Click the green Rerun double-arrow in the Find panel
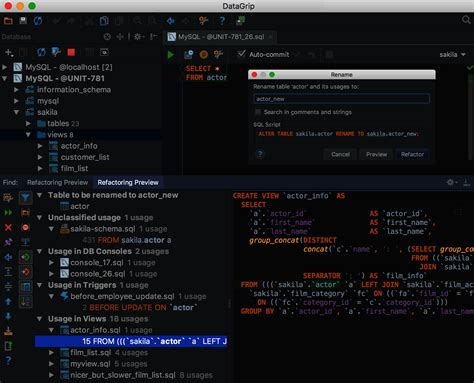Screen dimensions: 474x383 8,213
